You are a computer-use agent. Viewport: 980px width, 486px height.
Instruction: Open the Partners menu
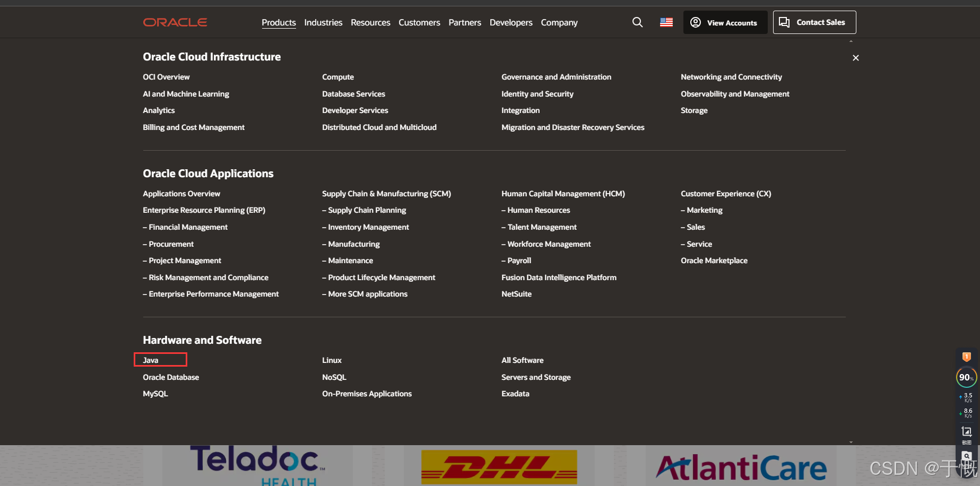pos(465,22)
